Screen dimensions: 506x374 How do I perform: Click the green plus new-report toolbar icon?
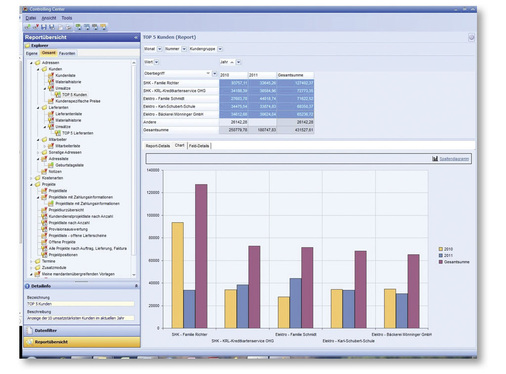point(27,27)
